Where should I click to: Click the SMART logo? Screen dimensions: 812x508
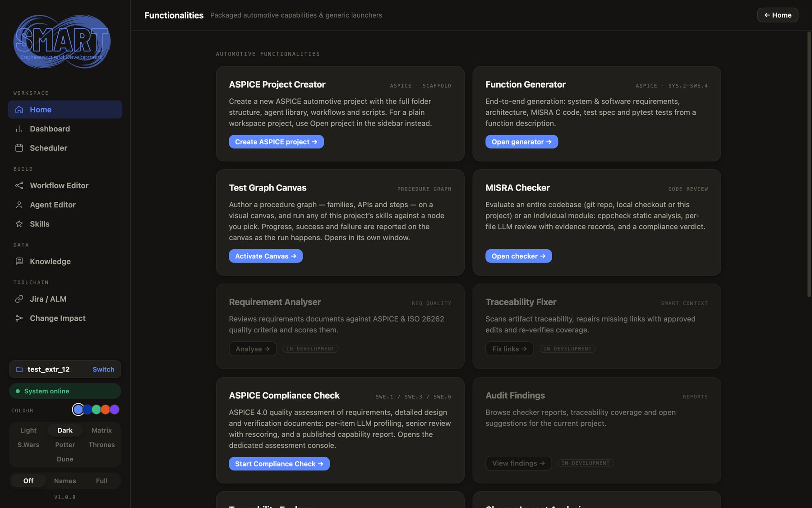[62, 42]
